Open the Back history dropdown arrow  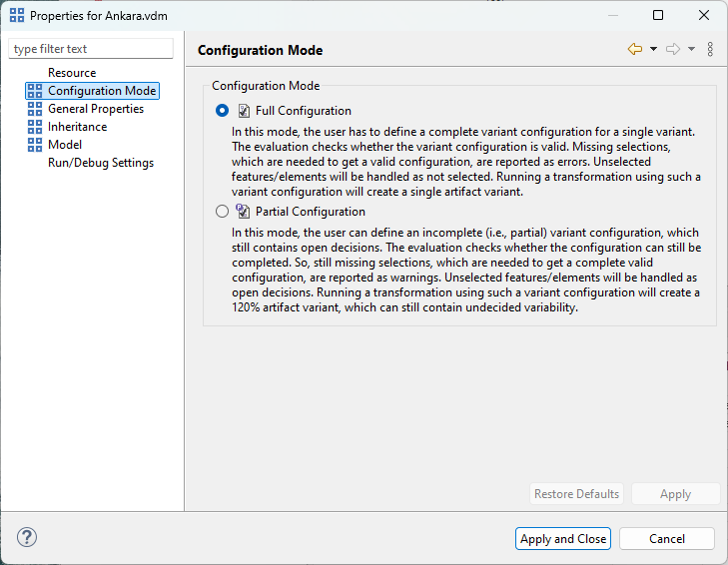pos(653,49)
